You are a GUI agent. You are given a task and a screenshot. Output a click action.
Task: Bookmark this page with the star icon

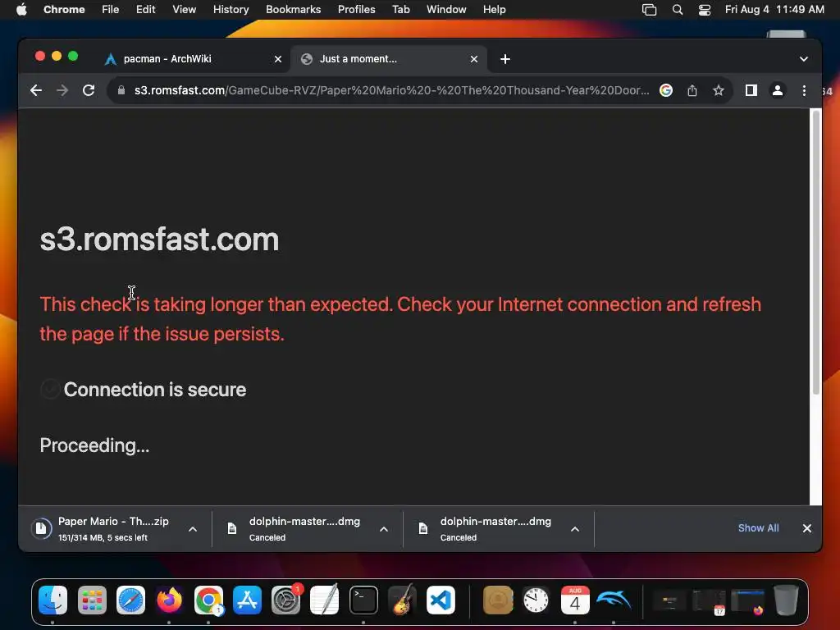pyautogui.click(x=719, y=90)
